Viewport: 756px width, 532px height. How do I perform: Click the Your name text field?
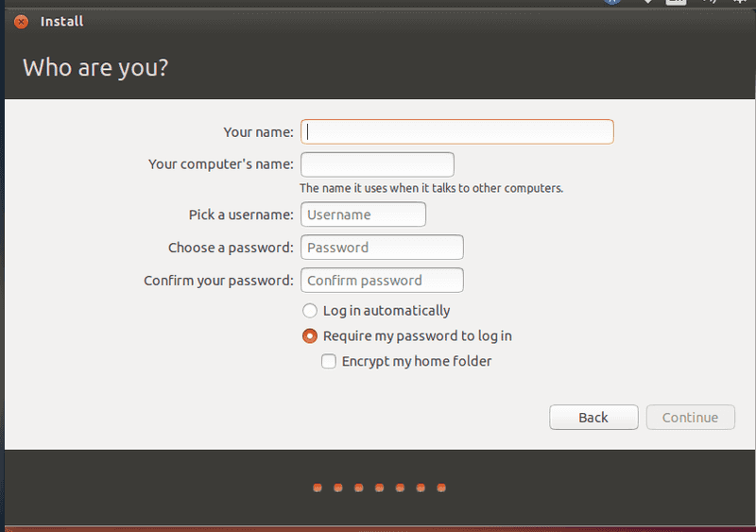(456, 131)
